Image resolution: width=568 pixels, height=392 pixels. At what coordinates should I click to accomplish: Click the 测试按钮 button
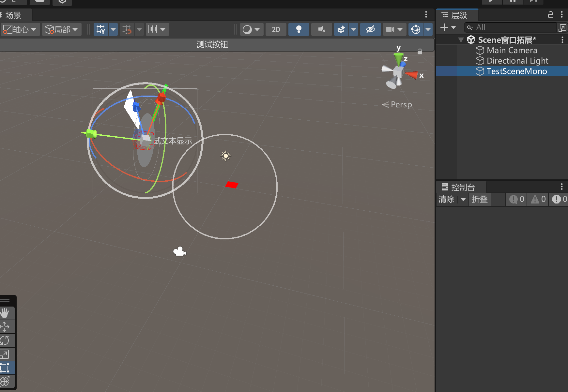[212, 45]
